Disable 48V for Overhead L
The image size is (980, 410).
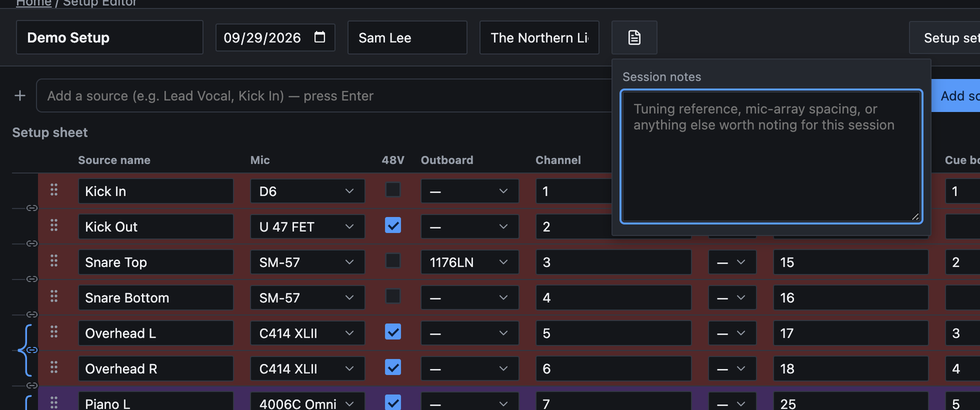click(393, 332)
